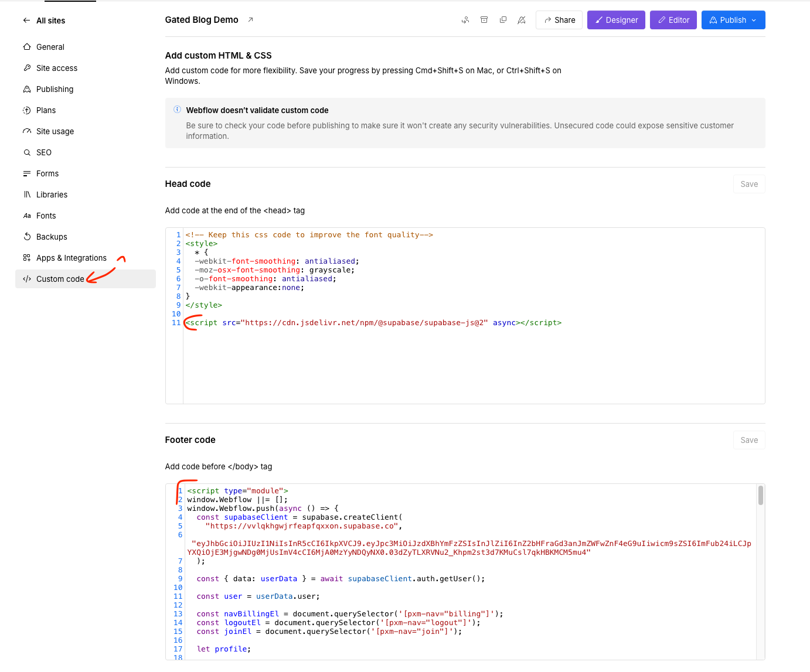This screenshot has height=672, width=810.
Task: Click the '<script type="module">' line in Footer code
Action: click(x=238, y=491)
